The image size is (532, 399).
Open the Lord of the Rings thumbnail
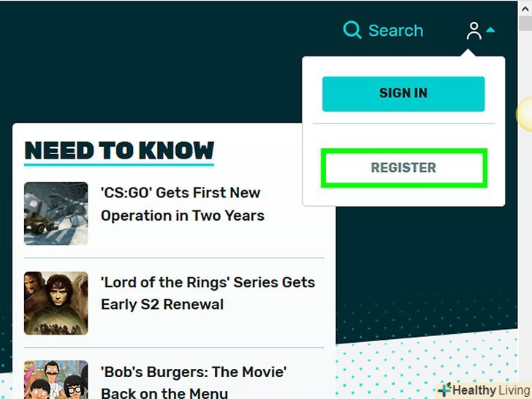tap(56, 303)
